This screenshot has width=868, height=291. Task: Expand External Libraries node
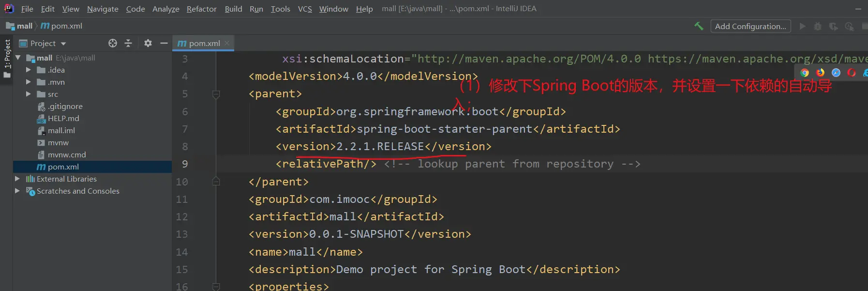point(17,179)
